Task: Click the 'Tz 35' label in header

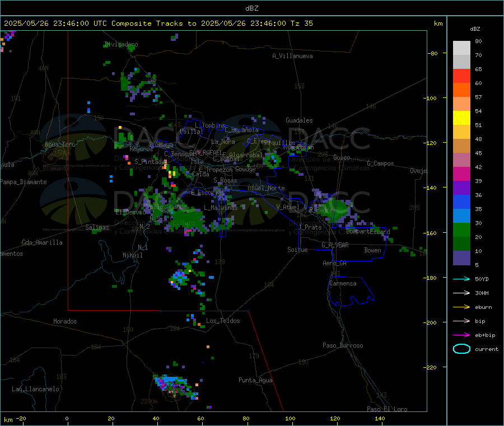Action: click(x=301, y=24)
